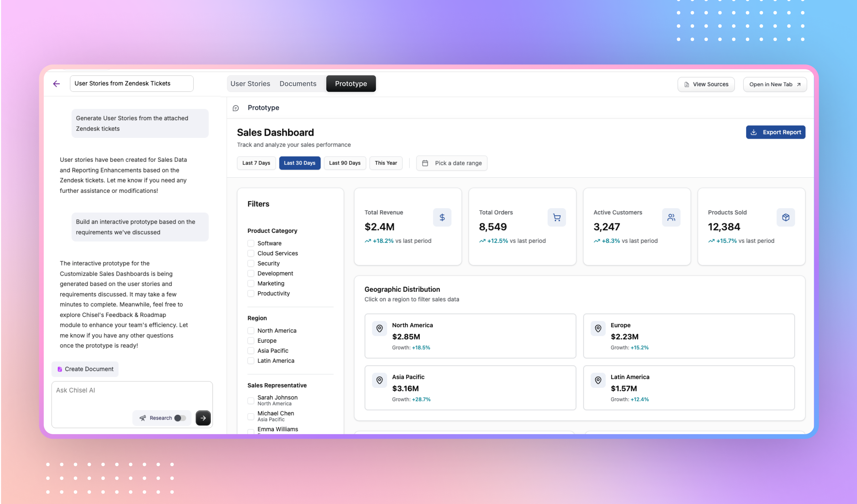The height and width of the screenshot is (504, 857).
Task: Select the Last 90 Days filter
Action: [x=345, y=163]
